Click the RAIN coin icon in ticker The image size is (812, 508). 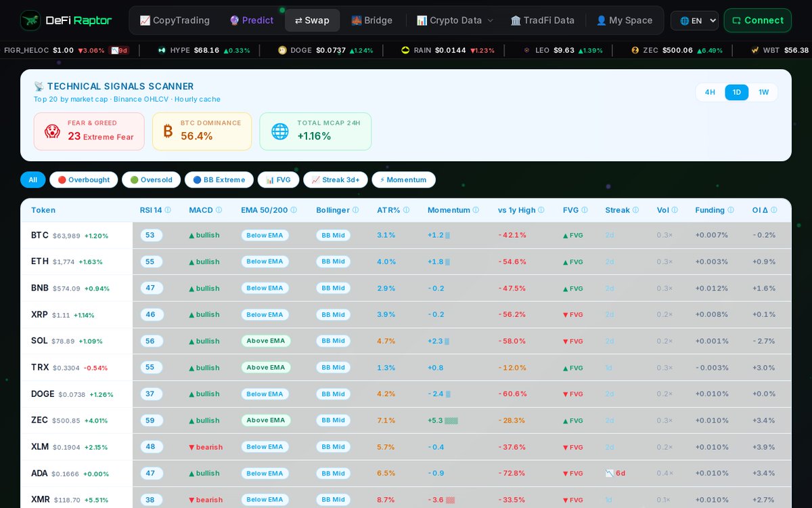click(405, 50)
